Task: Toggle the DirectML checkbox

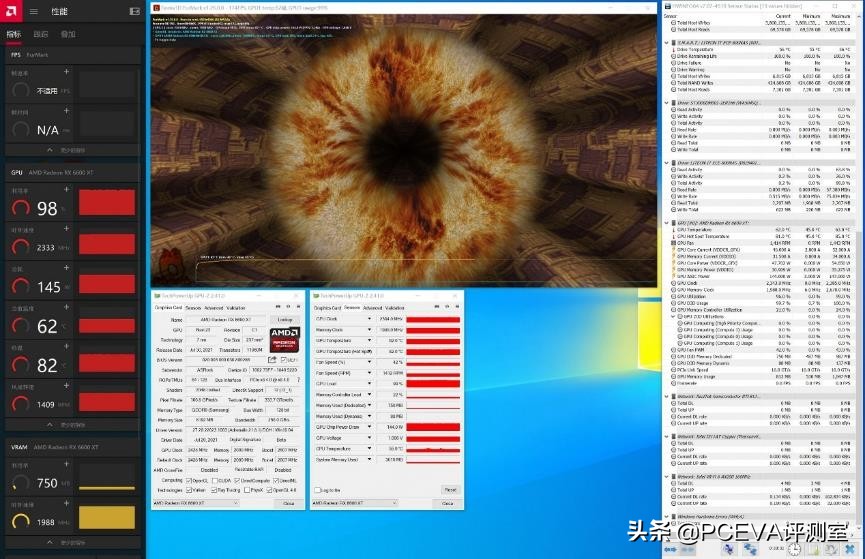Action: [276, 481]
